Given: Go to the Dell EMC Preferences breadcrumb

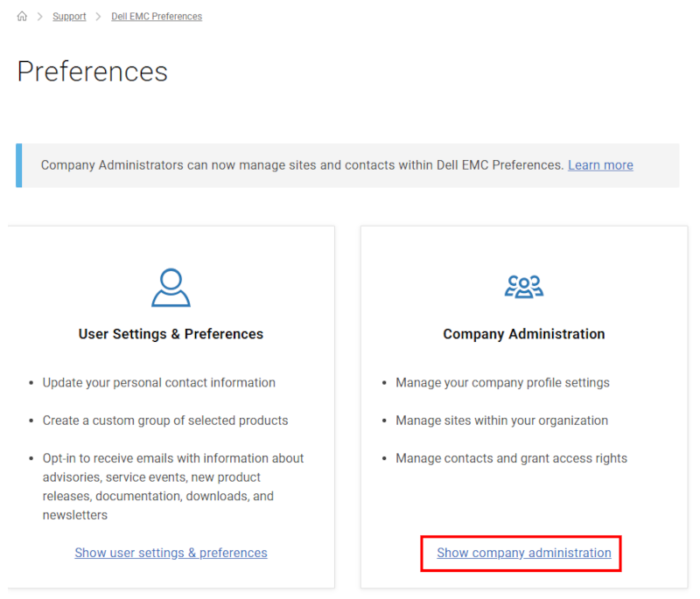Looking at the screenshot, I should (157, 17).
